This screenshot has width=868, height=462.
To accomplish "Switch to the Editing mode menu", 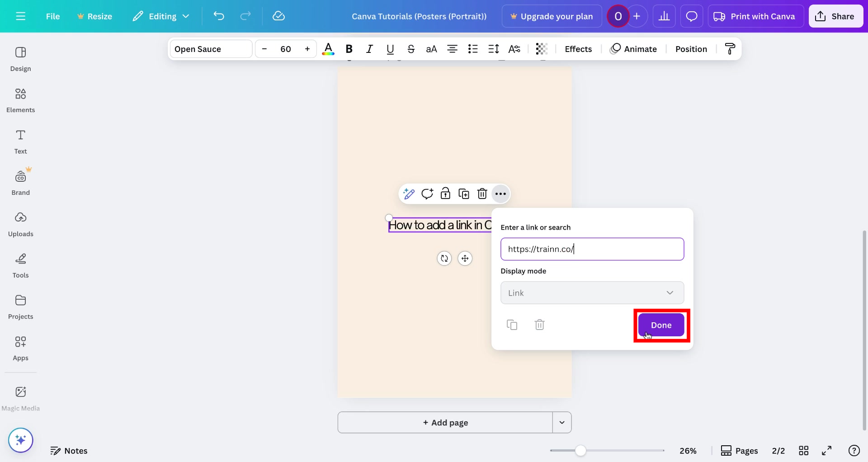I will click(160, 16).
